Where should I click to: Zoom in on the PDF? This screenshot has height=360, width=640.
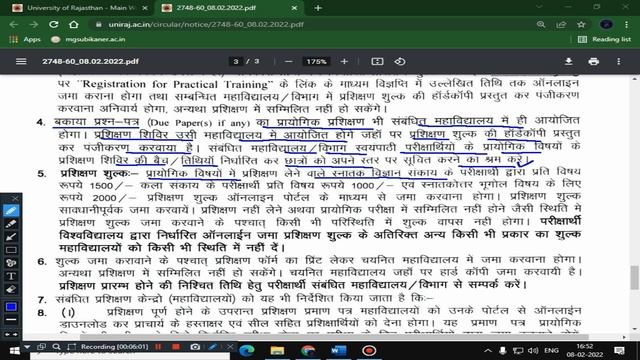pyautogui.click(x=344, y=61)
